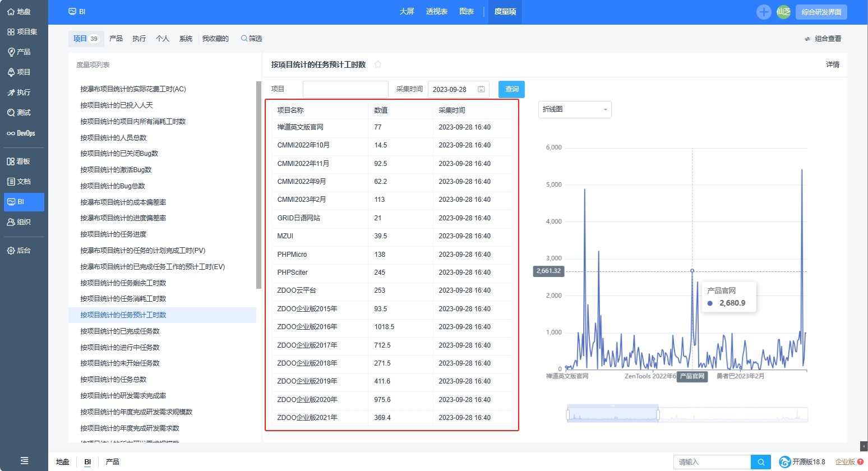Open the calendar icon in collection time field
This screenshot has height=471, width=868.
coord(481,89)
